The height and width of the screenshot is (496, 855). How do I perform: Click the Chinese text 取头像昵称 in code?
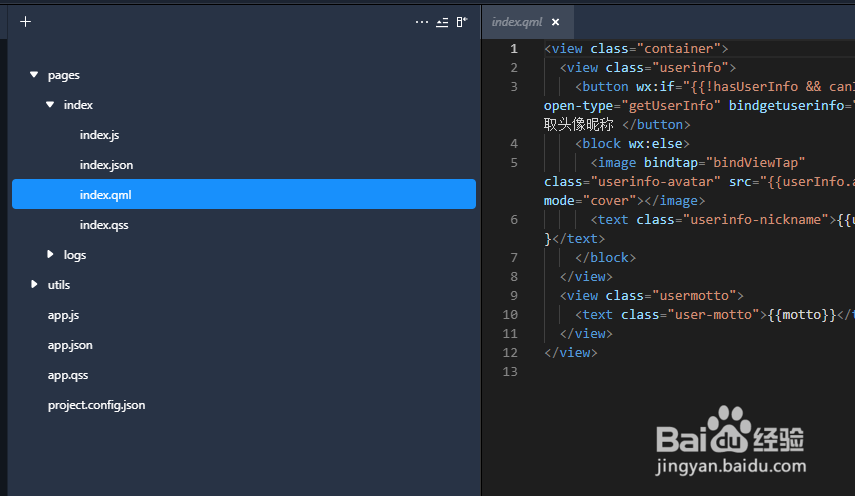(x=579, y=125)
